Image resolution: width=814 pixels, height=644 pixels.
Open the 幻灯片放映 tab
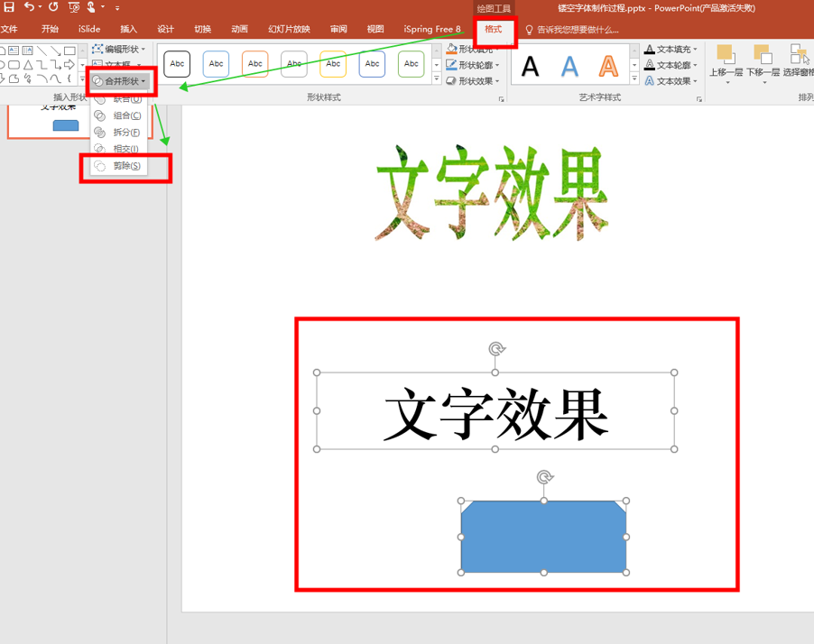(289, 29)
